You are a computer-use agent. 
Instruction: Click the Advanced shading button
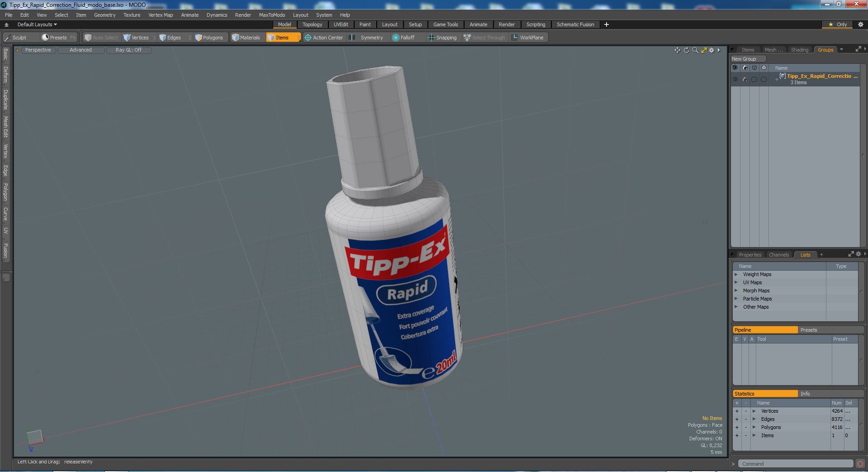(81, 50)
